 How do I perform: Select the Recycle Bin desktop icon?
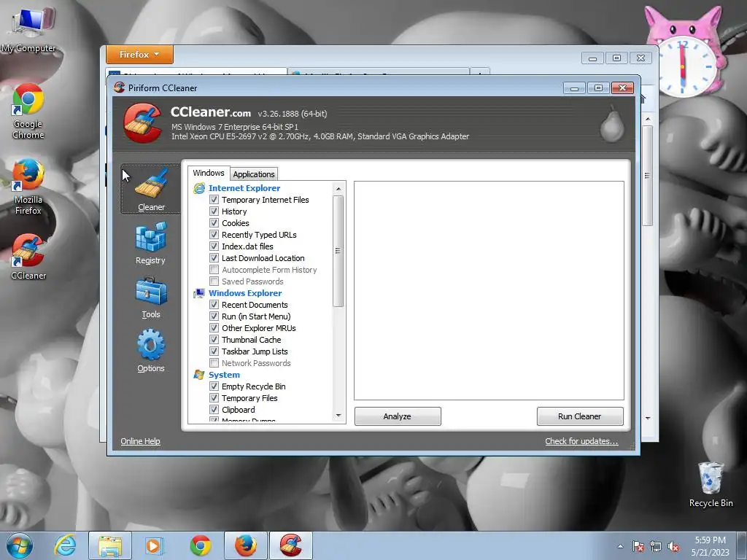(x=711, y=485)
